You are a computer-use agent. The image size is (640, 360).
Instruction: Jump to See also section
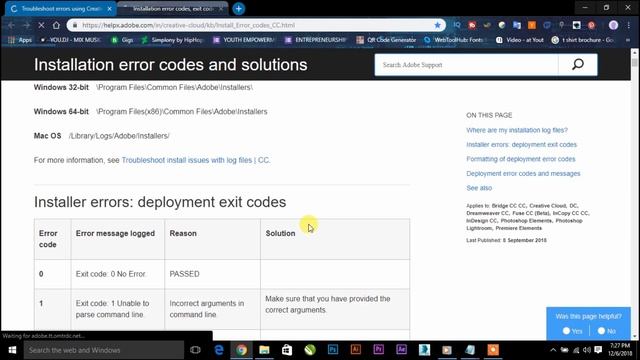click(479, 188)
